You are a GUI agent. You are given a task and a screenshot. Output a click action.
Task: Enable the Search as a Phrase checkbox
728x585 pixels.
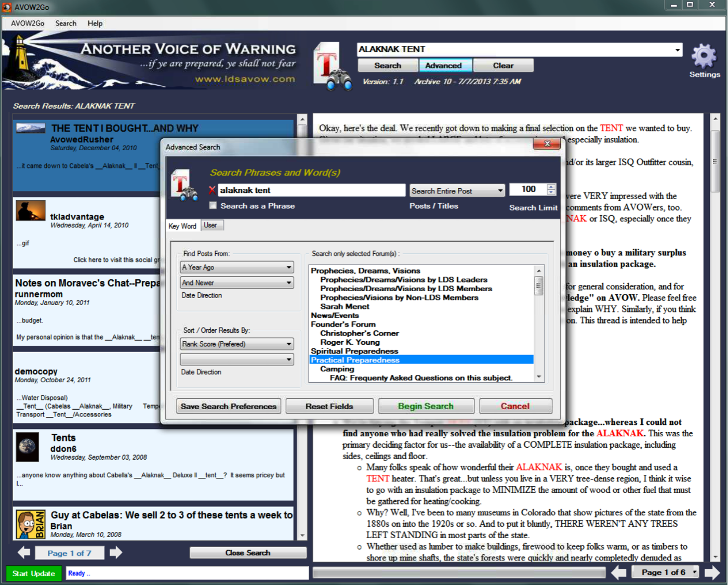(213, 205)
